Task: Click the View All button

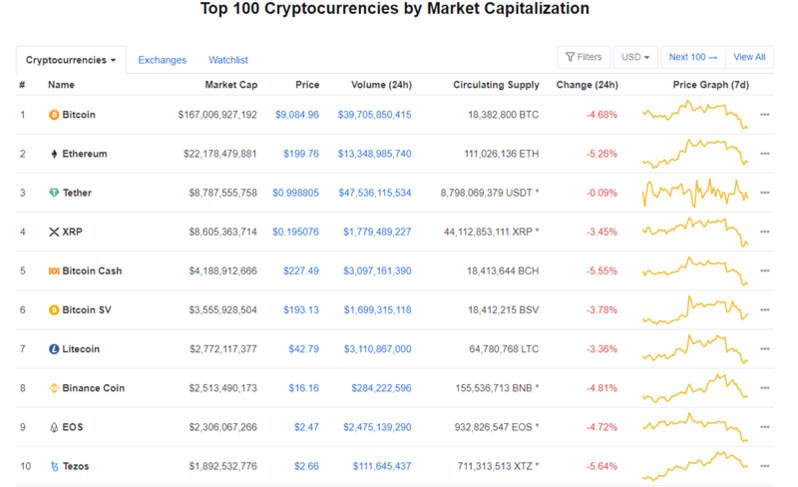Action: click(749, 57)
